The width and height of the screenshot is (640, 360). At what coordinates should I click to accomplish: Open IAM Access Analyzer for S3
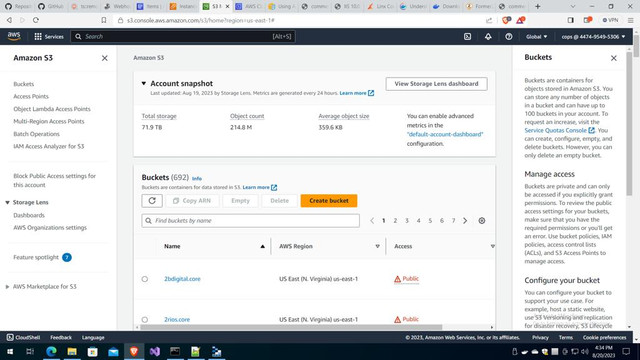click(49, 146)
